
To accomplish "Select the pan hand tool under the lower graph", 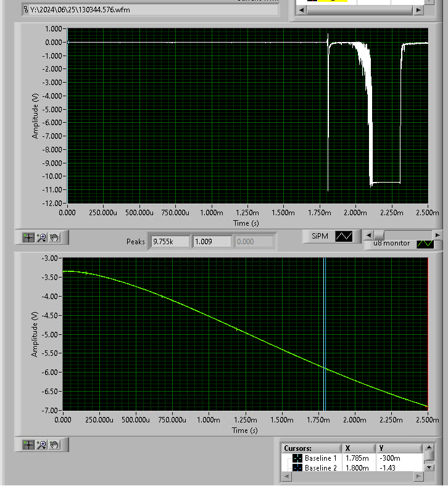I will point(54,445).
